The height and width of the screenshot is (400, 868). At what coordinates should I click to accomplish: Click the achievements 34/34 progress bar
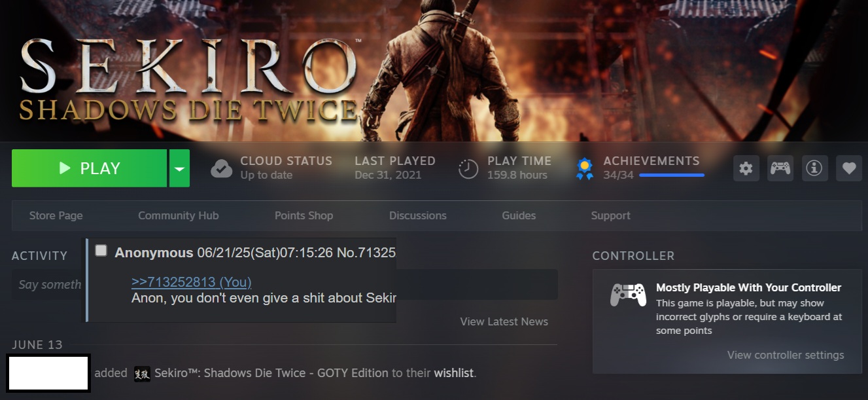click(672, 175)
